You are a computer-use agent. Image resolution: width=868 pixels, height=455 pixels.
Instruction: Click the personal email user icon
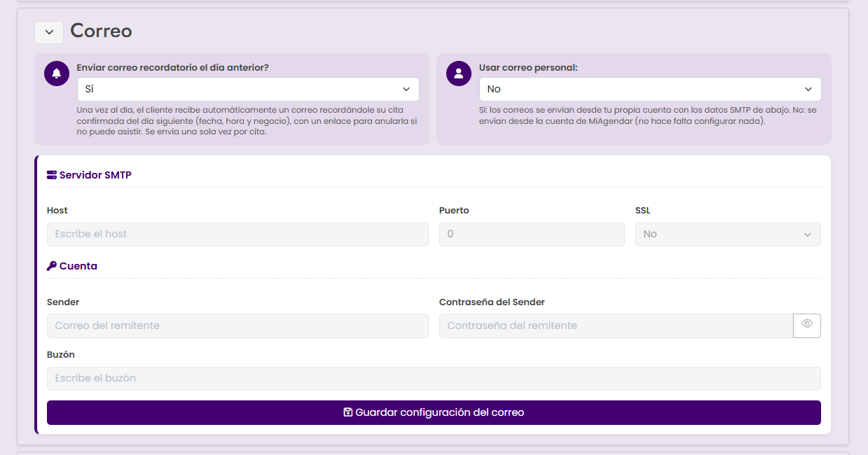pyautogui.click(x=459, y=73)
